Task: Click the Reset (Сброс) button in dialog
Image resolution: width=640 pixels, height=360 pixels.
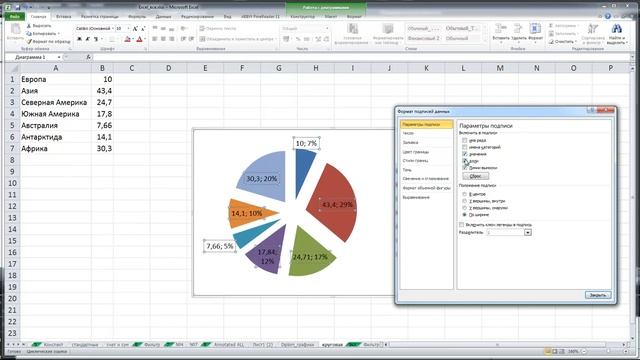Action: [476, 176]
